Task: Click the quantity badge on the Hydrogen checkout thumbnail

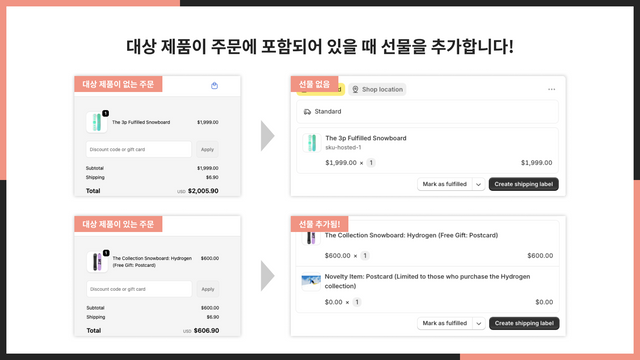Action: (106, 253)
